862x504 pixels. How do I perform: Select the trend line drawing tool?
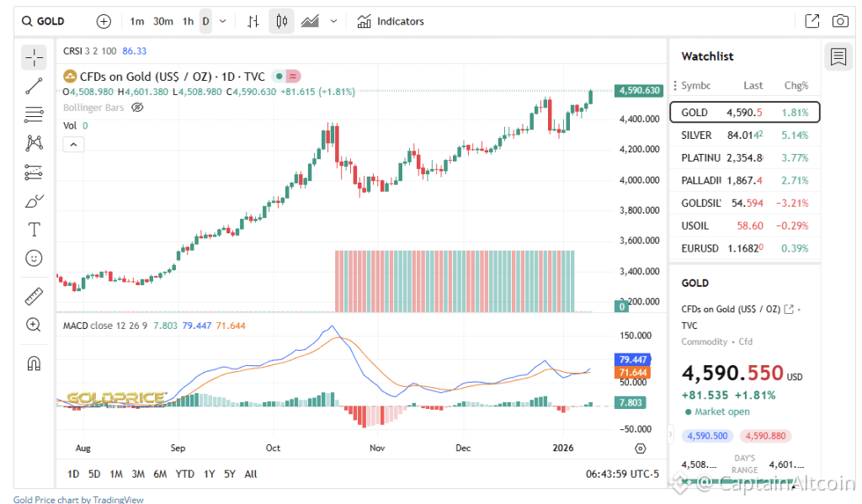coord(35,86)
